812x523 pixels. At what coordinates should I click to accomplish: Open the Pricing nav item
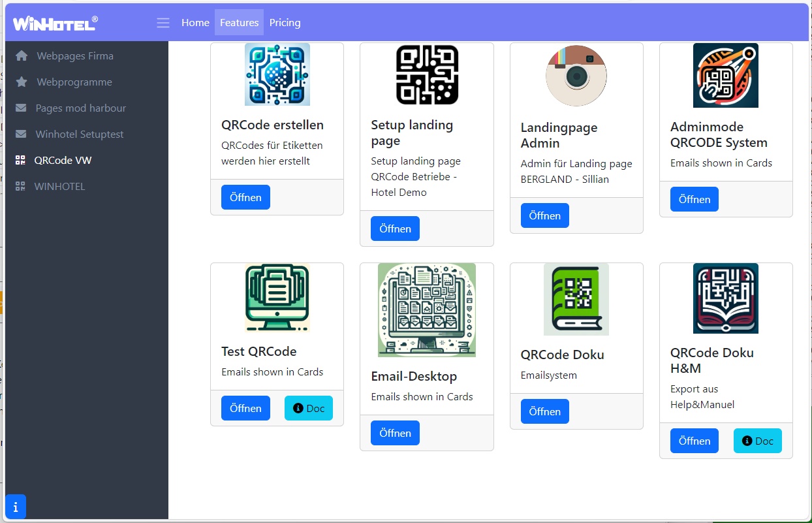pyautogui.click(x=285, y=23)
